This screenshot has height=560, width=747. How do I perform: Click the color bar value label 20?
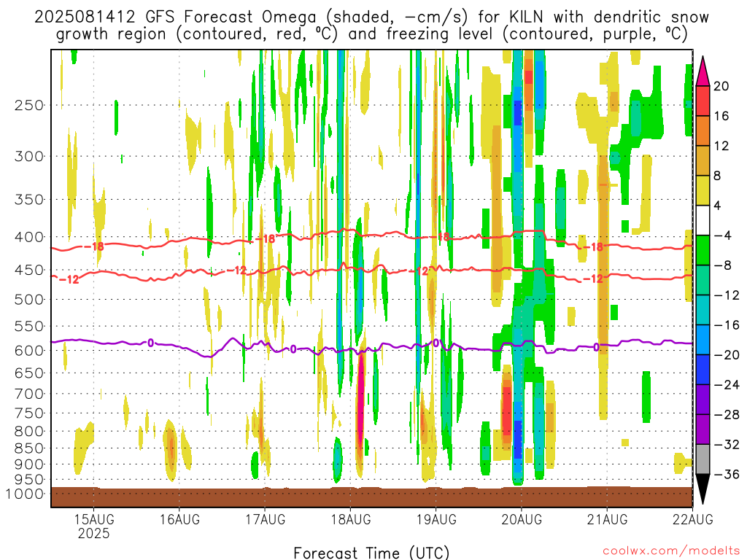click(721, 86)
